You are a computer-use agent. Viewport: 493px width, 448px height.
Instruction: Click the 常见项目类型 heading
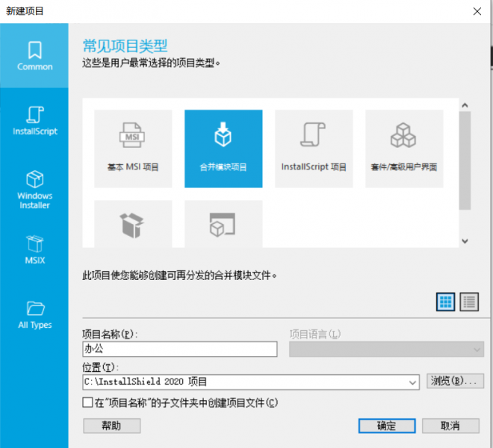point(125,46)
